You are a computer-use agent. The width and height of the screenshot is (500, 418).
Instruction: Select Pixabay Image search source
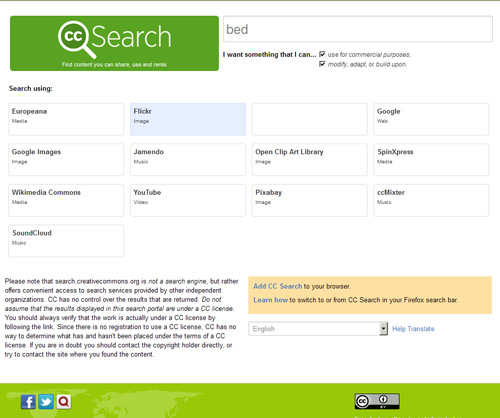click(310, 200)
